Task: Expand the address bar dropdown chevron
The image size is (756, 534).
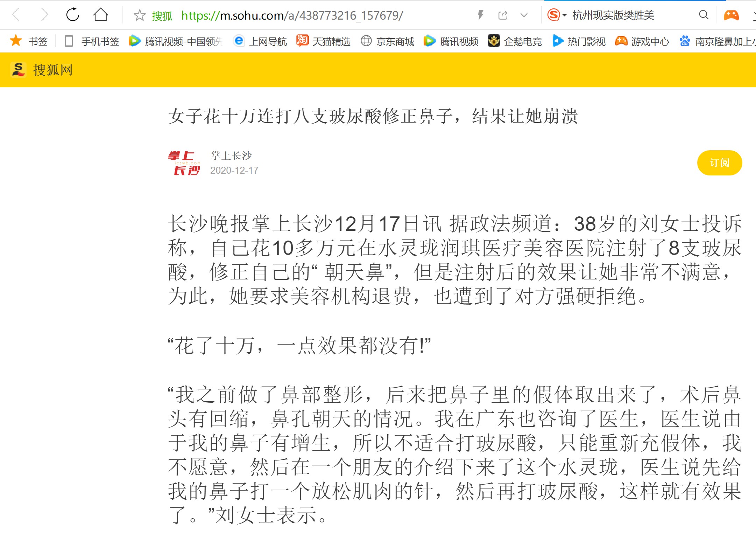Action: click(524, 15)
